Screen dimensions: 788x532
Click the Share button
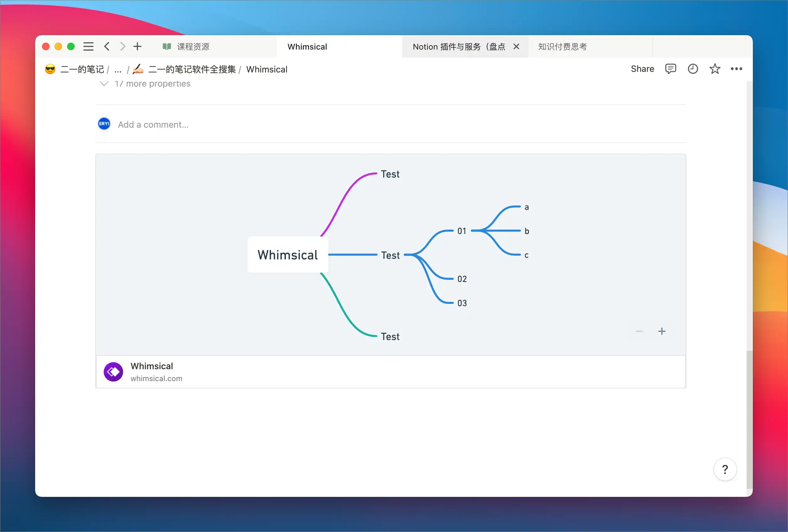pos(642,69)
